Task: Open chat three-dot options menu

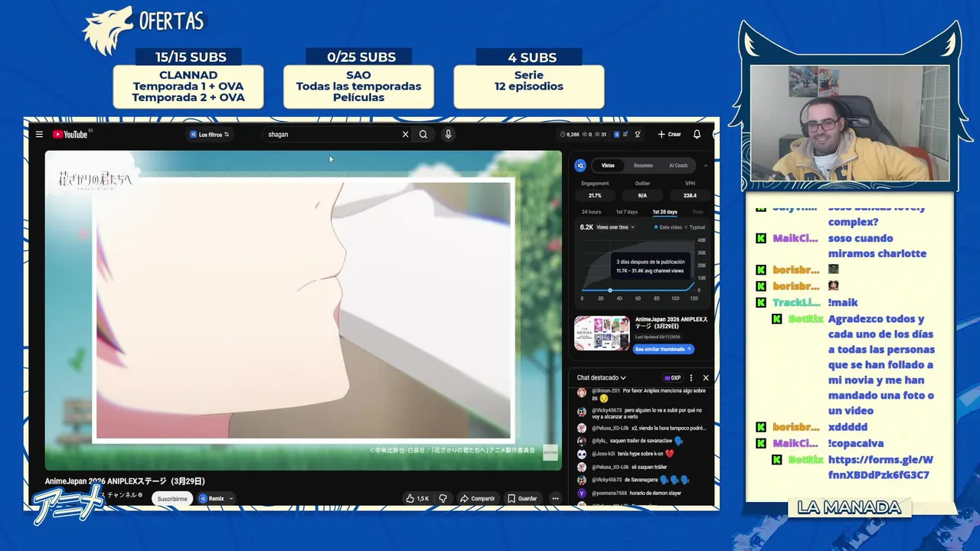Action: (691, 377)
